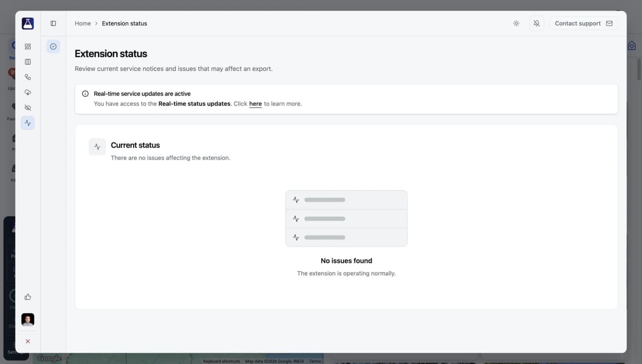This screenshot has width=642, height=364.
Task: Click 'Real-time service updates are active' text
Action: (142, 94)
